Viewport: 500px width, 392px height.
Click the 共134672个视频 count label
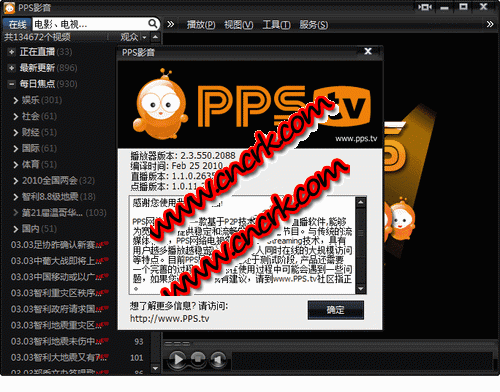37,37
